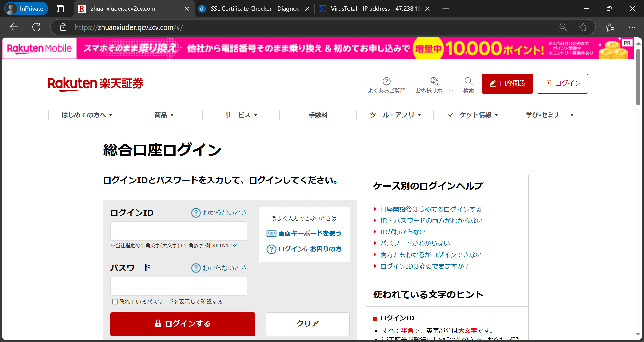Screen dimensions: 644x342
Task: Close the zhuanxiuder.qcv2cv.com tab
Action: pyautogui.click(x=187, y=9)
